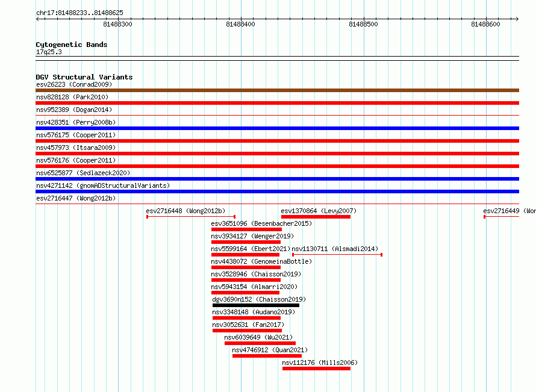Image resolution: width=536 pixels, height=392 pixels.
Task: Click the ruler's left arrow end
Action: point(37,19)
